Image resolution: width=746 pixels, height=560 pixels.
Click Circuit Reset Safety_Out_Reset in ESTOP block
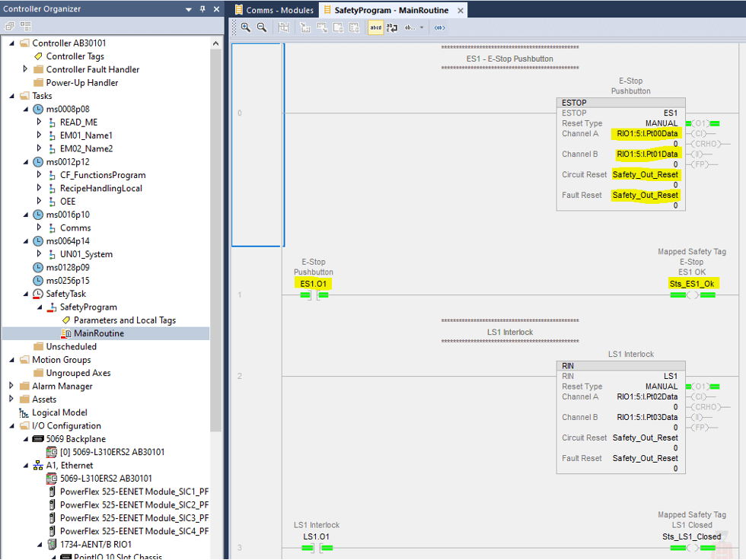pos(646,174)
